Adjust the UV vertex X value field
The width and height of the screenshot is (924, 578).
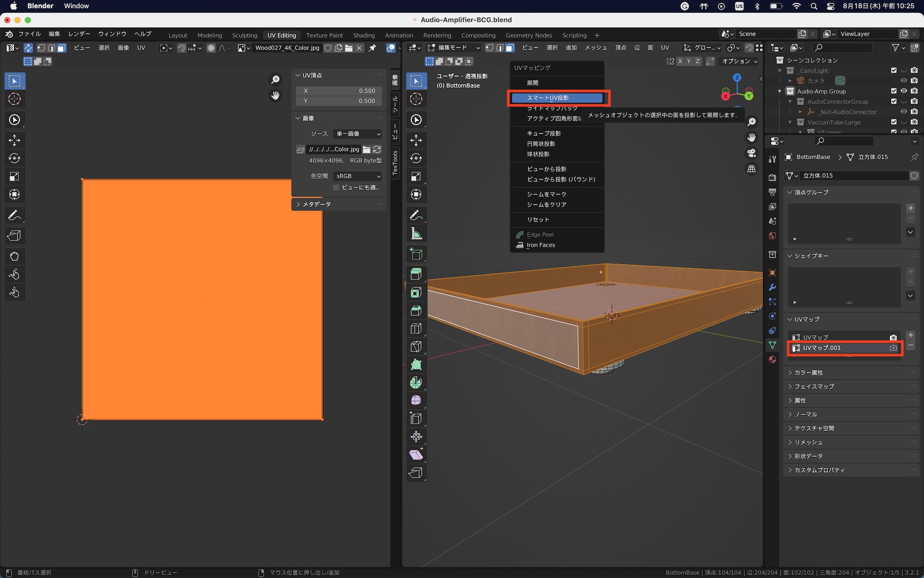click(x=339, y=91)
